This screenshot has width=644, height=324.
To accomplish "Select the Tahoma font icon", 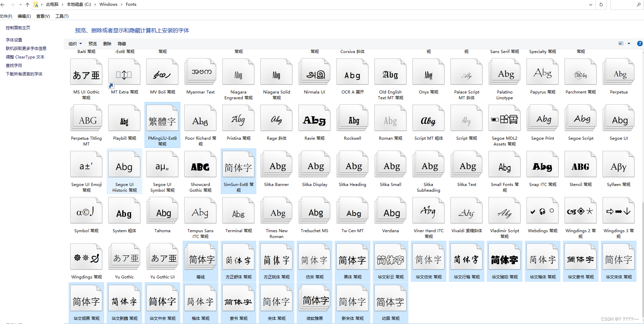I will pos(162,211).
